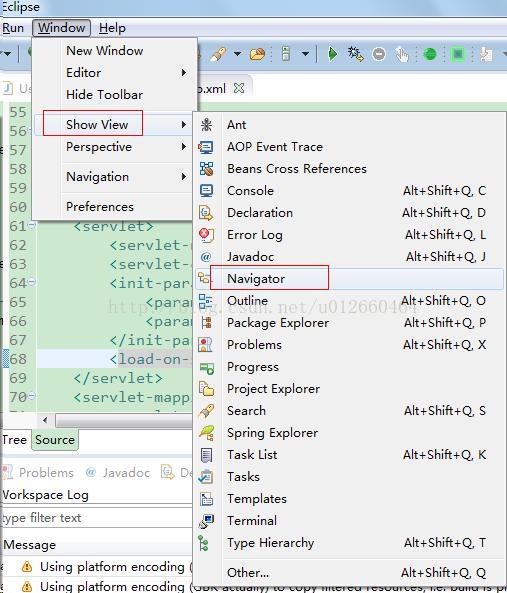Collapse the servlet-mapping fold at line 70
This screenshot has width=507, height=593.
point(32,396)
